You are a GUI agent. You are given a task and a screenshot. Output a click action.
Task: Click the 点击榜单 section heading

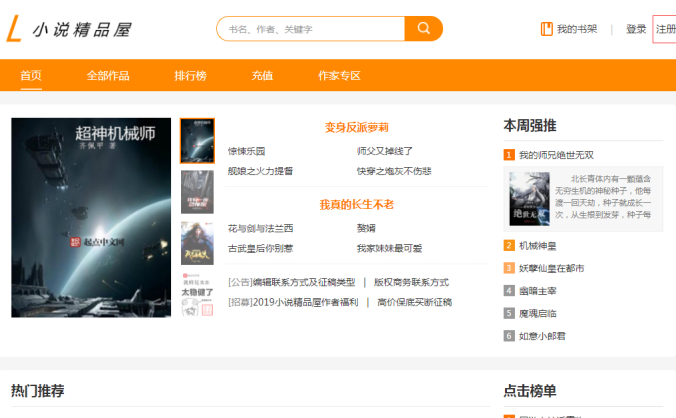[x=530, y=391]
